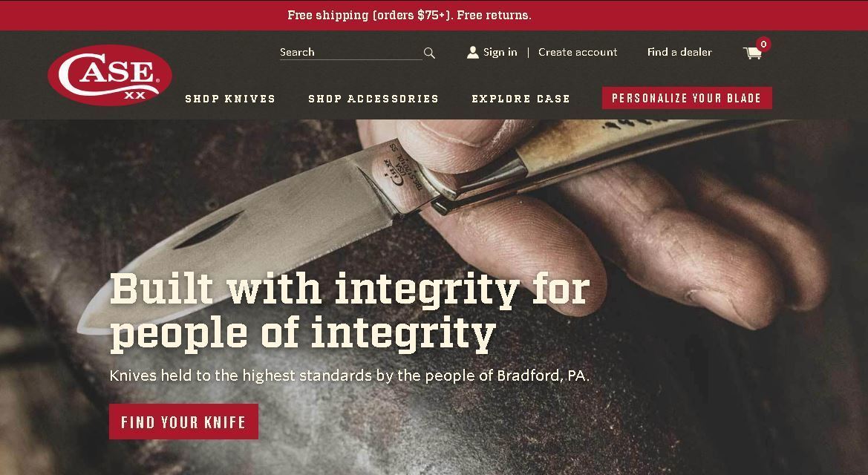Click the Bradford, PA subtitle text
Viewport: 868px width, 475px height.
(x=349, y=376)
